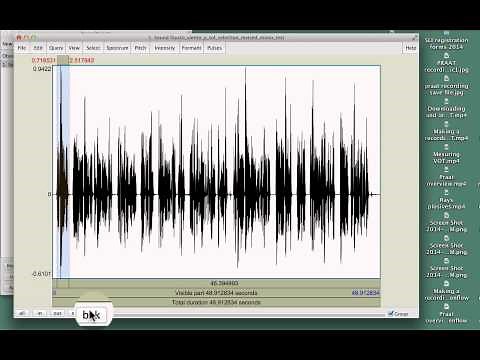Open the View menu
Viewport: 480px width, 360px height.
pyautogui.click(x=74, y=48)
